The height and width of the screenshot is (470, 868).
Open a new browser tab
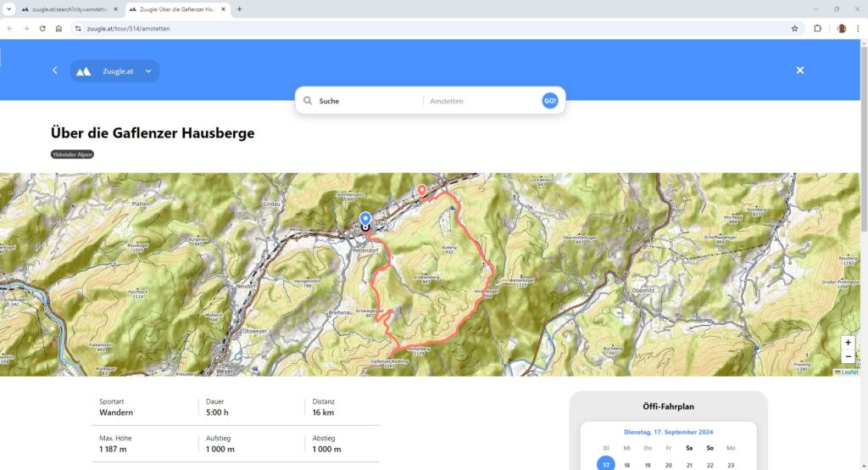point(239,8)
